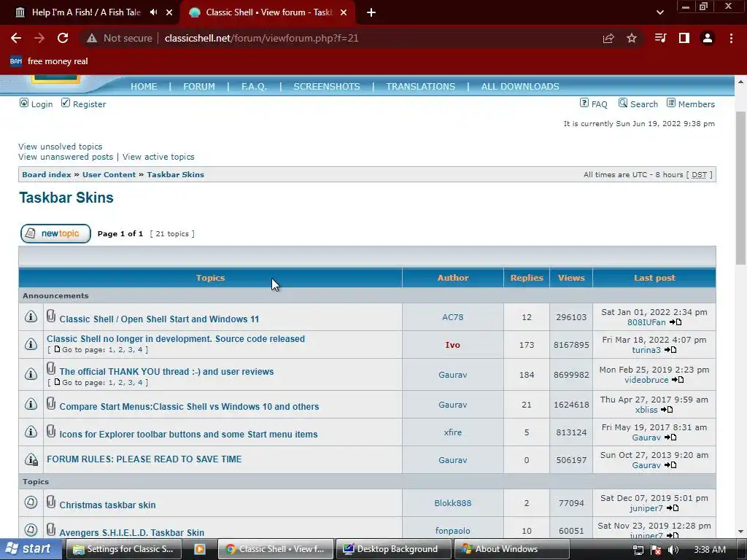Open media player icon in taskbar
Image resolution: width=747 pixels, height=560 pixels.
click(200, 549)
